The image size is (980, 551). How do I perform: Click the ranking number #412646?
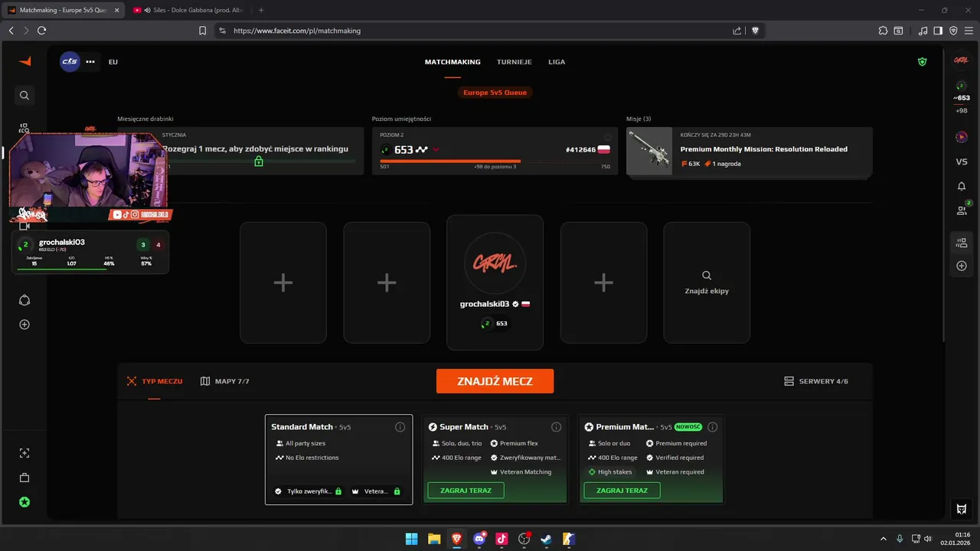coord(580,150)
